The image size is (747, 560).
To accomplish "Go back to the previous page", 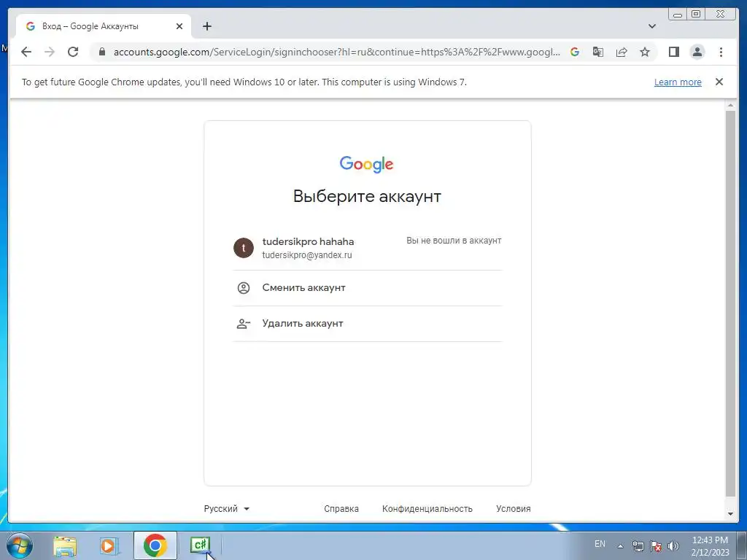I will [x=26, y=52].
